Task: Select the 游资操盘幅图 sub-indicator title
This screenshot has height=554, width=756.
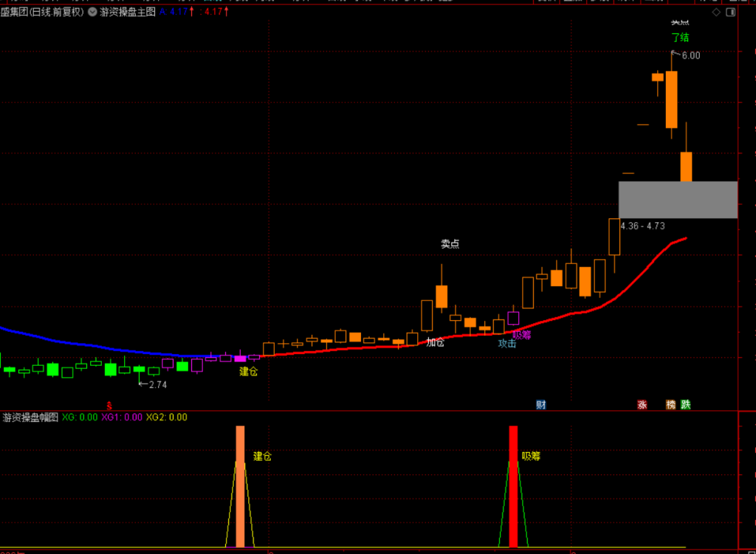Action: [30, 418]
